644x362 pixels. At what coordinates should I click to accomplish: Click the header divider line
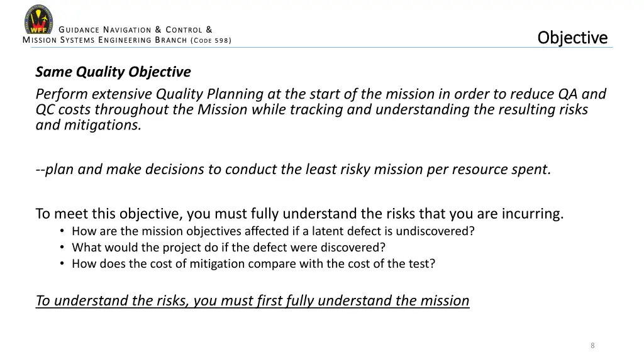click(x=321, y=48)
